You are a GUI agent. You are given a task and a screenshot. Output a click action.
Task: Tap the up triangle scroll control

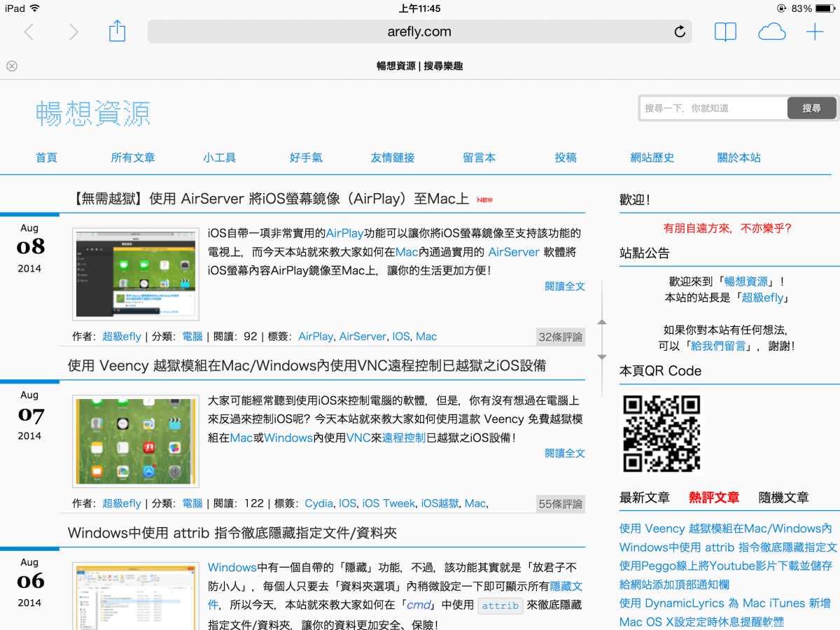[x=601, y=323]
